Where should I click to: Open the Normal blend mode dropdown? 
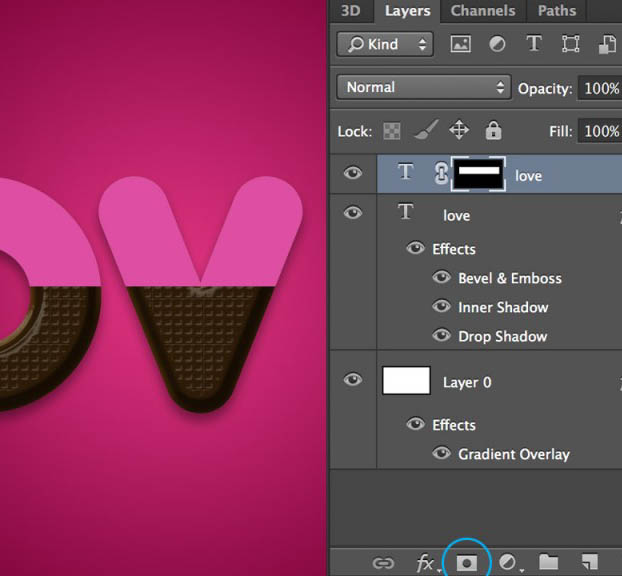[424, 87]
